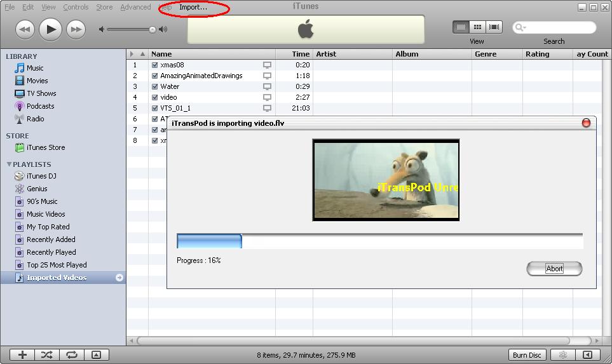Toggle sort direction arrow in header
Viewport: 612px width, 364px height.
point(143,54)
